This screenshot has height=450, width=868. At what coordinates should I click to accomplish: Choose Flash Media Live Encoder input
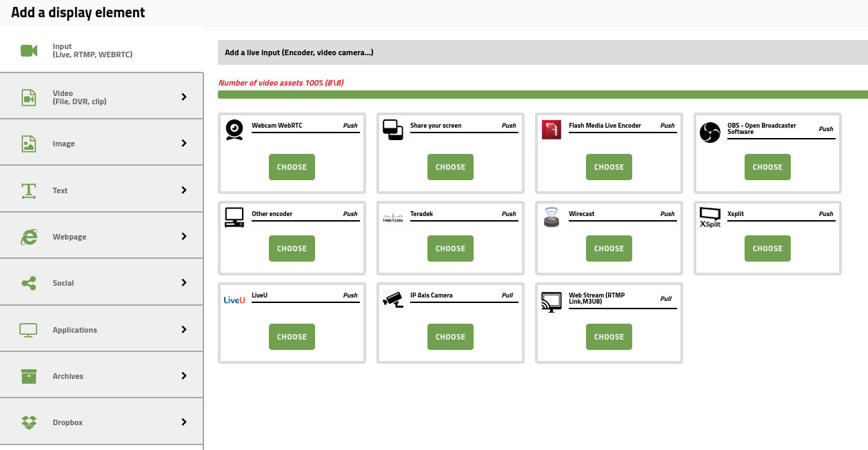pyautogui.click(x=609, y=167)
